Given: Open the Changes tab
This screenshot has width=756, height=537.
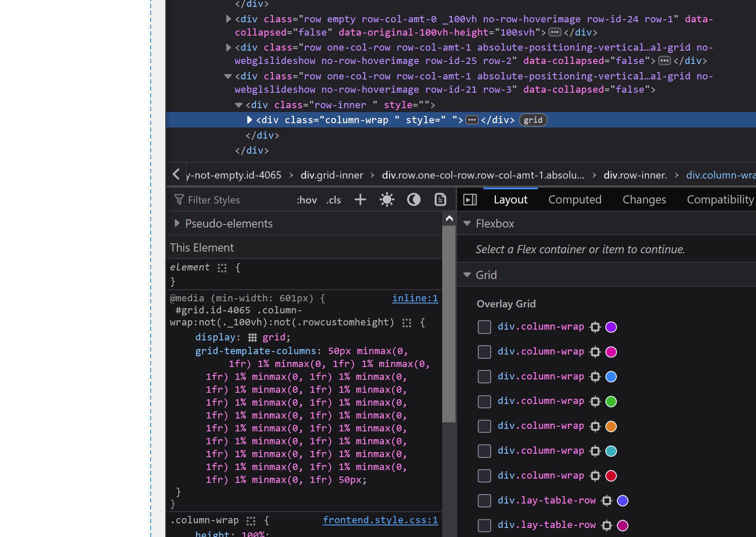Looking at the screenshot, I should tap(644, 200).
